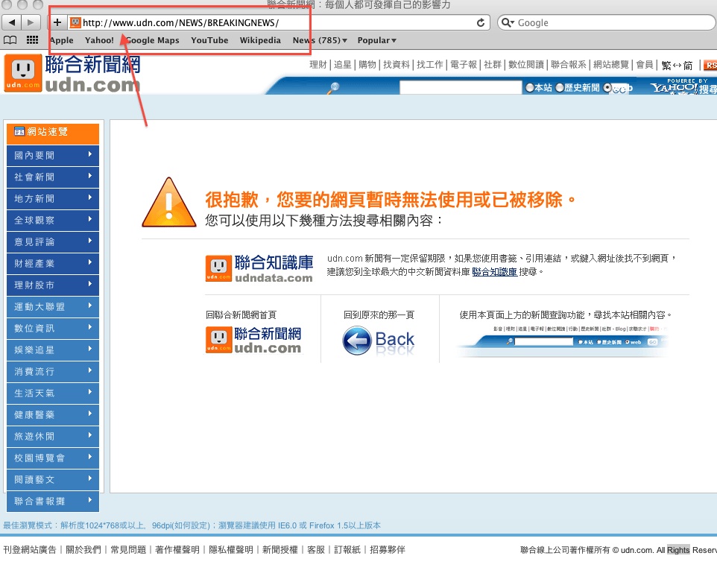
Task: Expand 全球觀察 sidebar menu
Action: (53, 221)
